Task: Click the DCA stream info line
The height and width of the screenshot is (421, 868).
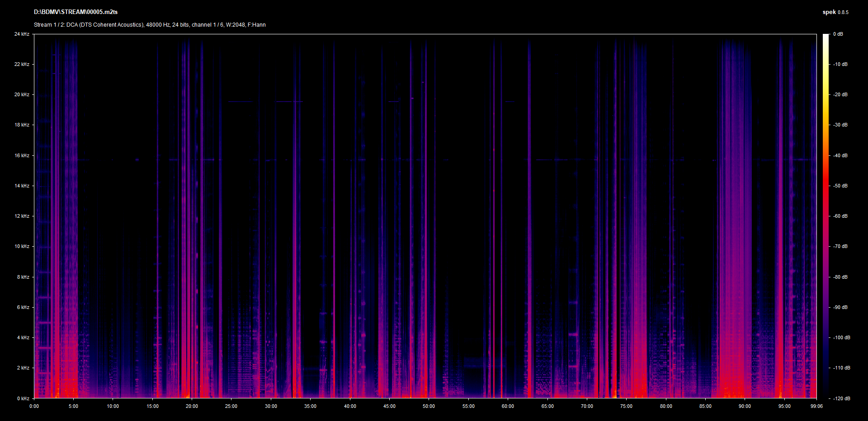Action: pos(150,25)
